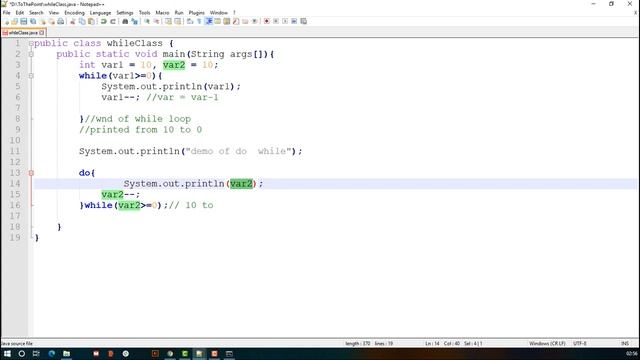Launch Microsoft Edge from the taskbar
The width and height of the screenshot is (640, 360).
point(51,354)
